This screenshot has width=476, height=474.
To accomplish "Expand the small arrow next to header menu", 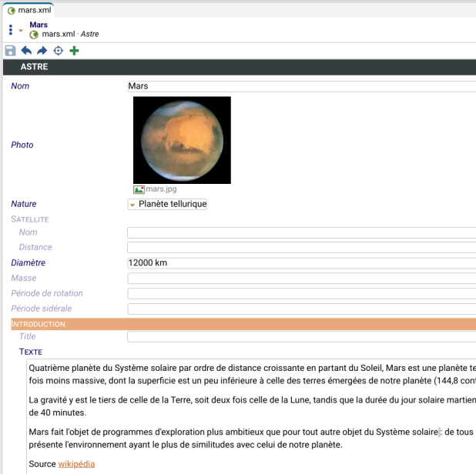I will coord(21,31).
